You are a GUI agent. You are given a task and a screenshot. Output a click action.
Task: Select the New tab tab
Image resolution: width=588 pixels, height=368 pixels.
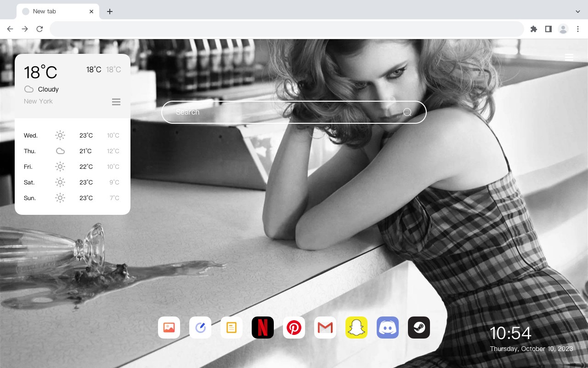click(x=58, y=11)
